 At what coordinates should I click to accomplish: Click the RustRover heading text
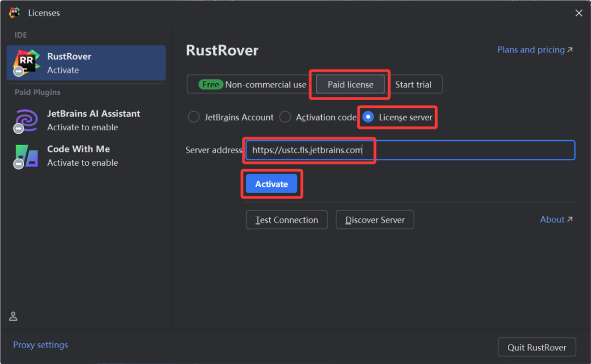(222, 50)
